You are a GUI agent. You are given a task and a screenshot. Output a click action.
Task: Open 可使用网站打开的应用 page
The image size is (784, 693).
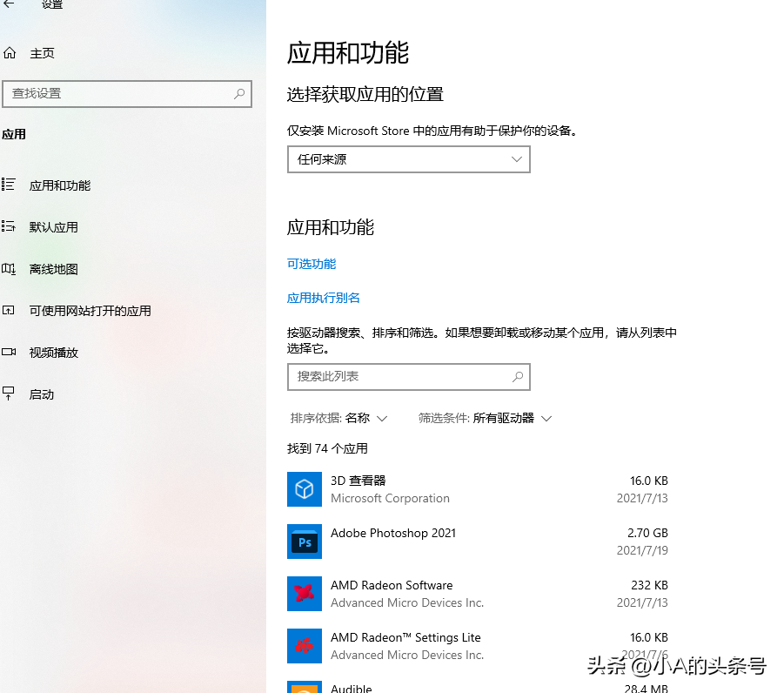point(90,311)
